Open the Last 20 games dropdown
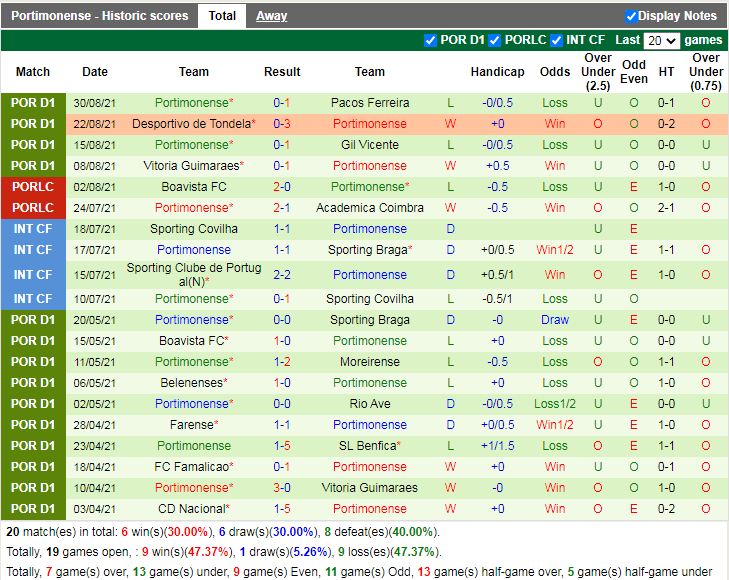729x580 pixels. (661, 41)
